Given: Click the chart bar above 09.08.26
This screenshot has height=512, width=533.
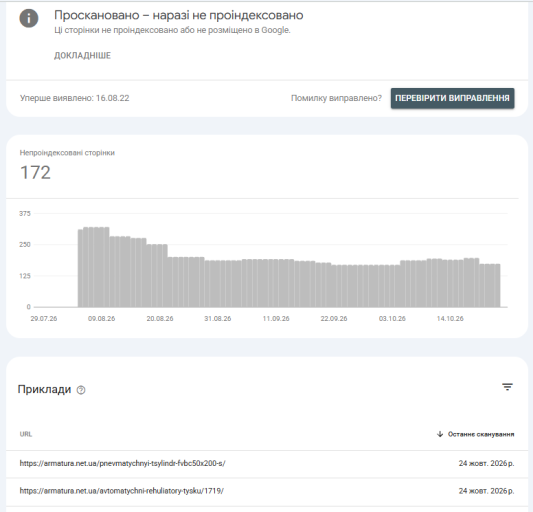Looking at the screenshot, I should [102, 267].
